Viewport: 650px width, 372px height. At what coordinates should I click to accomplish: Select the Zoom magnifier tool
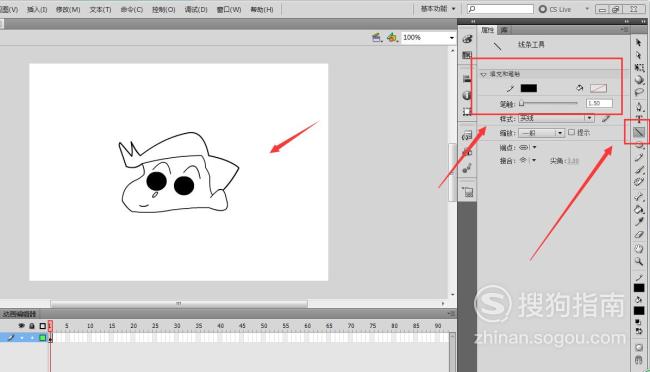click(639, 261)
